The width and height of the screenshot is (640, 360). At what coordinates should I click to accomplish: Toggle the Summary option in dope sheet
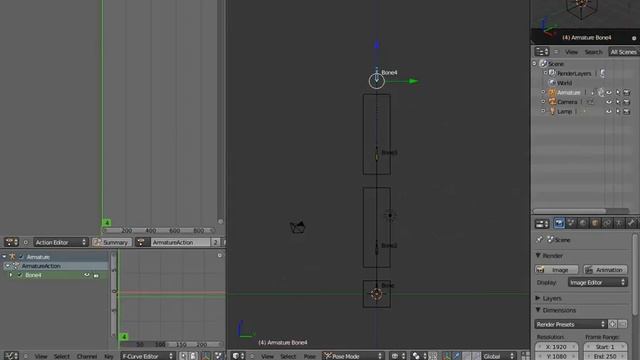(x=111, y=242)
